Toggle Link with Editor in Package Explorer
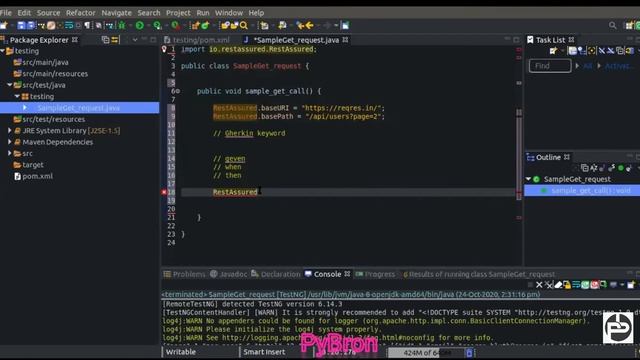Viewport: 640px width, 360px height. [115, 40]
